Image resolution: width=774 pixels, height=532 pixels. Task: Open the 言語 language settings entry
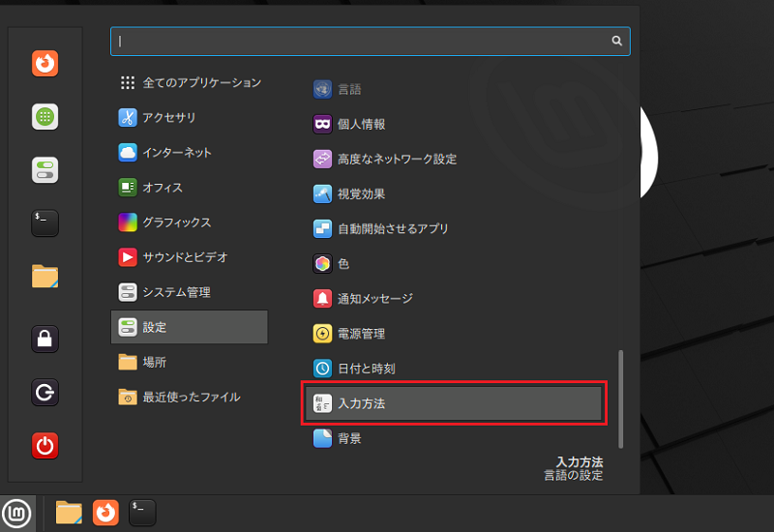(x=453, y=89)
